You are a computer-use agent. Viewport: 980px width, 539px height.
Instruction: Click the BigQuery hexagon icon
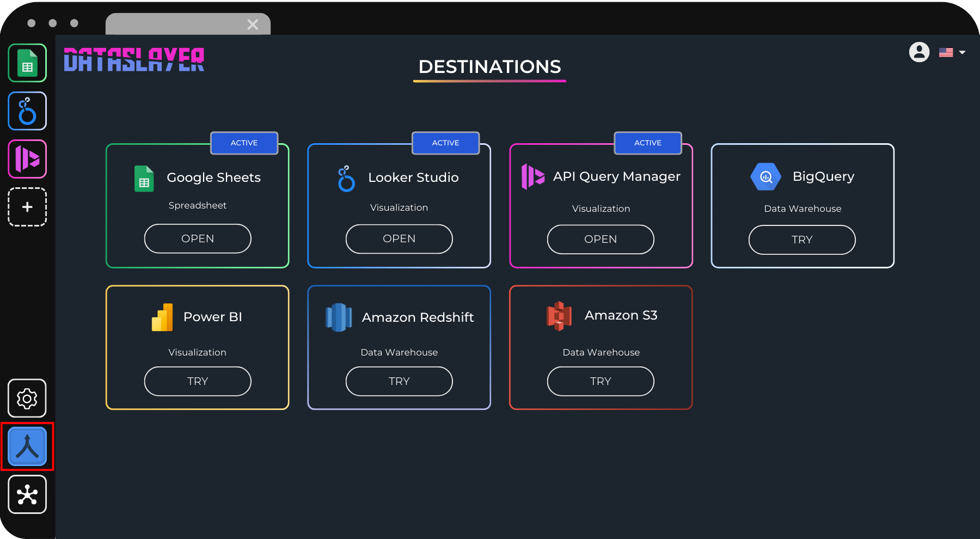pos(764,176)
